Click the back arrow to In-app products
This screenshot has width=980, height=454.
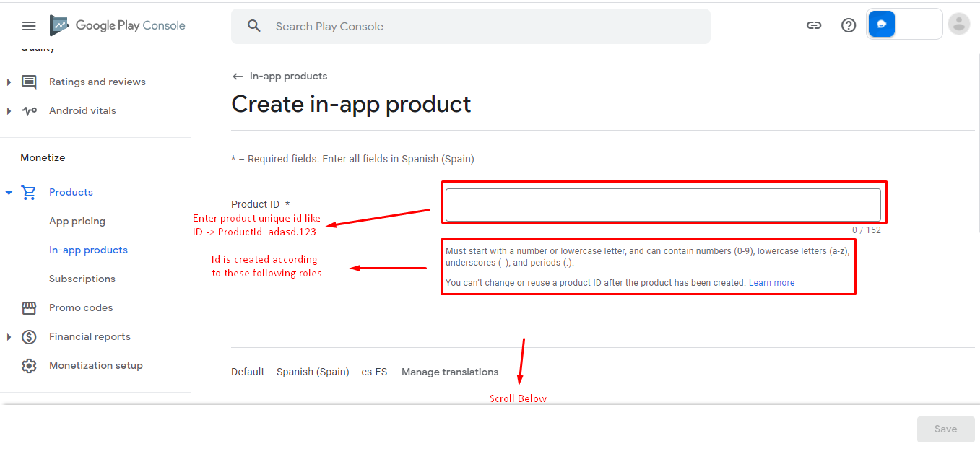(x=238, y=77)
